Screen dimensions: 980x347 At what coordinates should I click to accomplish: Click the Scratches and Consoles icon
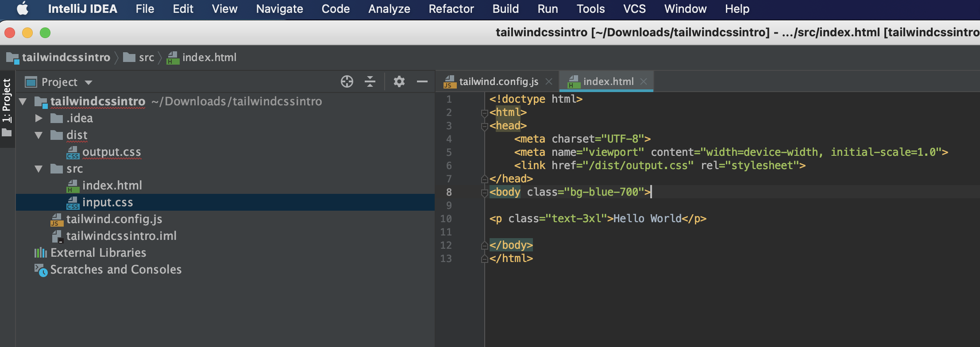(x=41, y=270)
